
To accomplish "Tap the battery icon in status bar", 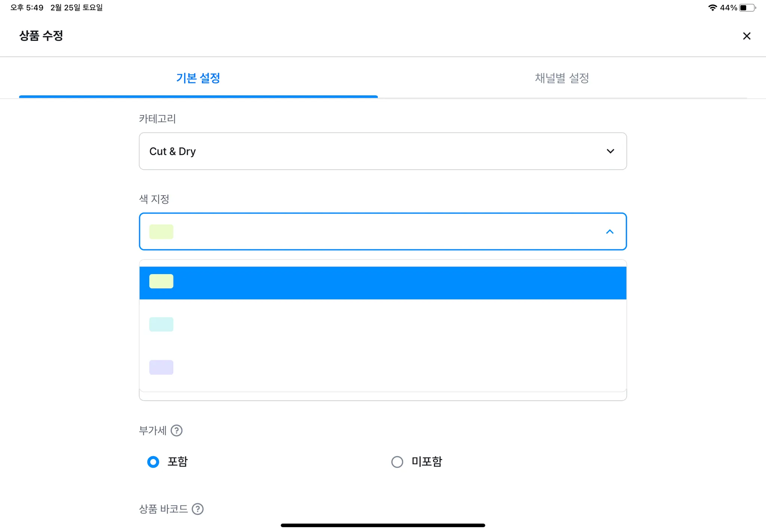I will (747, 7).
